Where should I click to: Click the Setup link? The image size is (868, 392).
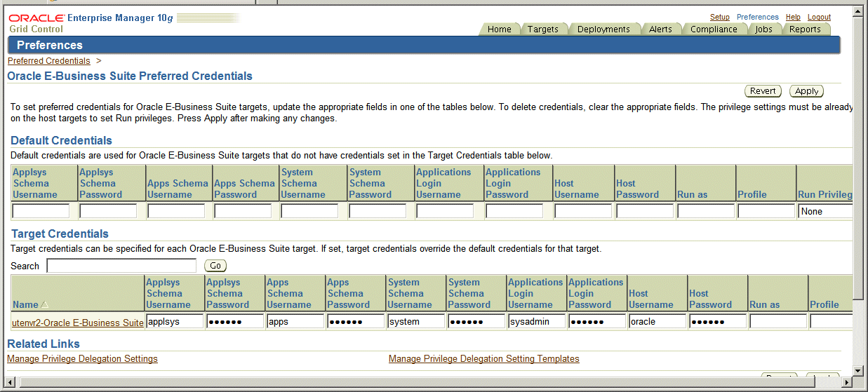click(720, 17)
